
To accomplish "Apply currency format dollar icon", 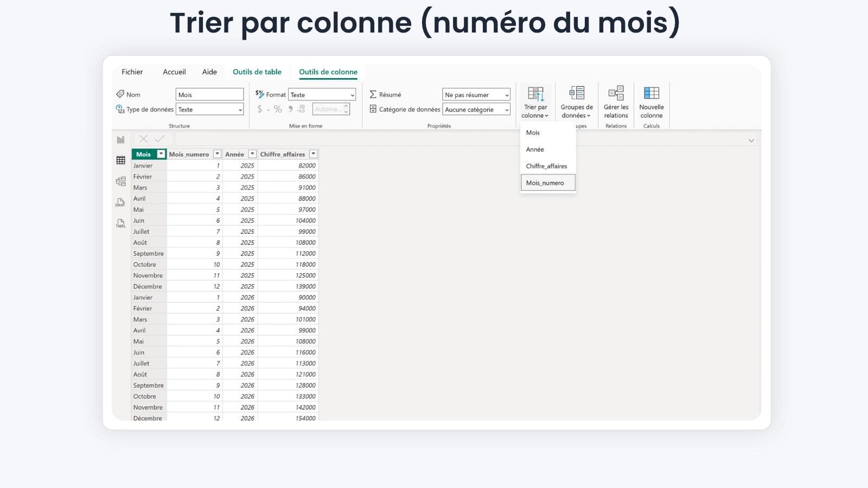I will [260, 109].
